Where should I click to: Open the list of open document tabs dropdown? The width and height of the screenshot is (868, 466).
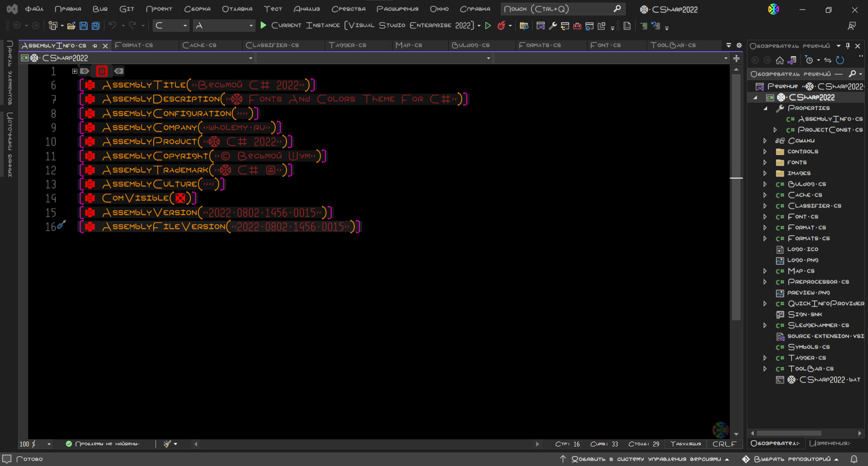point(728,45)
